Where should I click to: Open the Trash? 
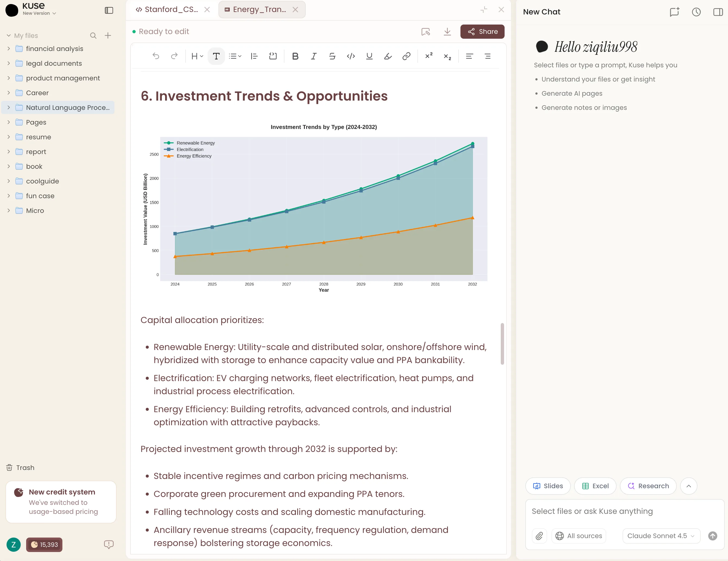tap(20, 467)
